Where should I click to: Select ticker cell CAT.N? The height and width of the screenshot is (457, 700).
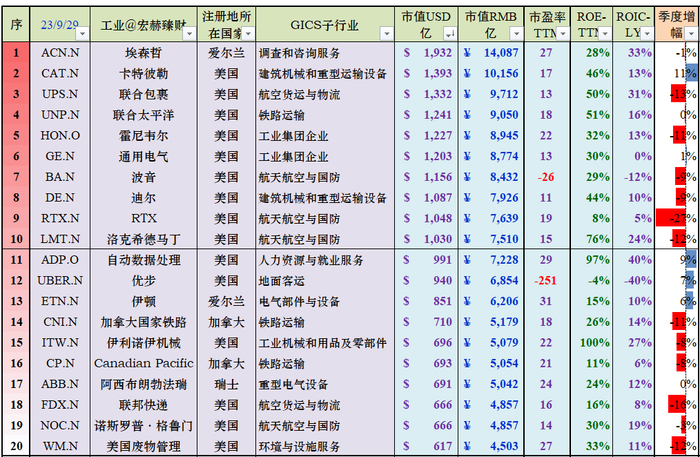(x=60, y=73)
